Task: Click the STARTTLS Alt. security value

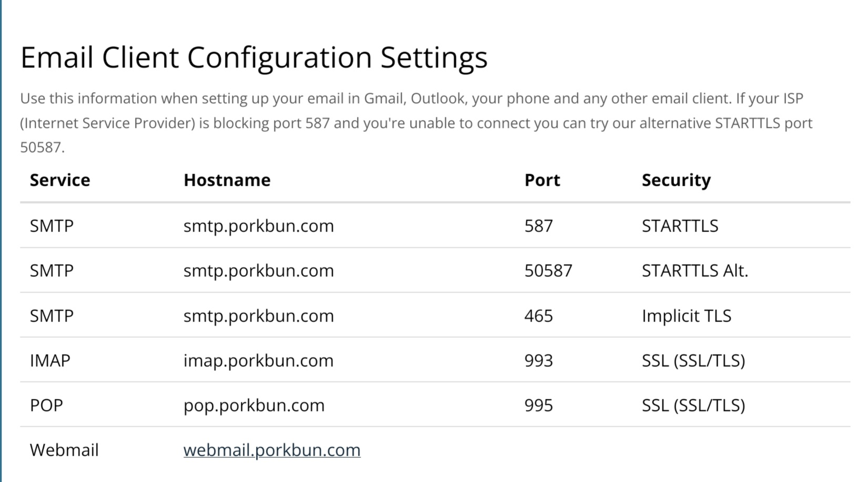Action: [x=695, y=270]
